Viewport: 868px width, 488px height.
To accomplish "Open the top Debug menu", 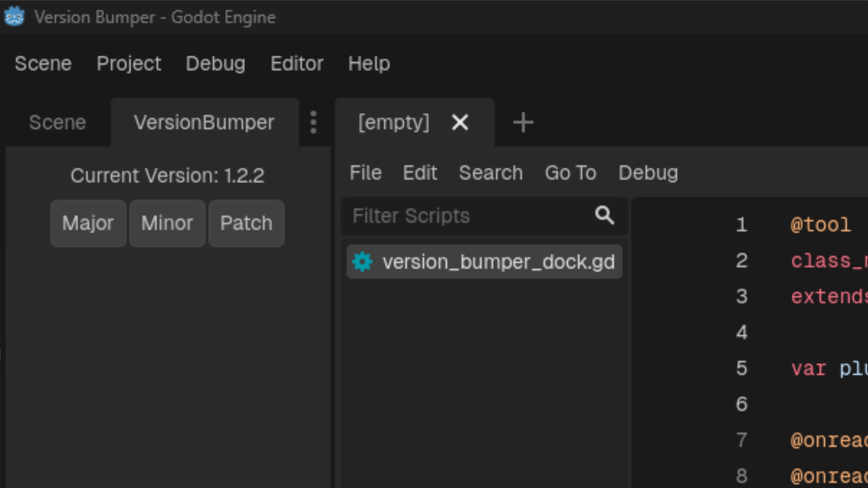I will pos(215,64).
